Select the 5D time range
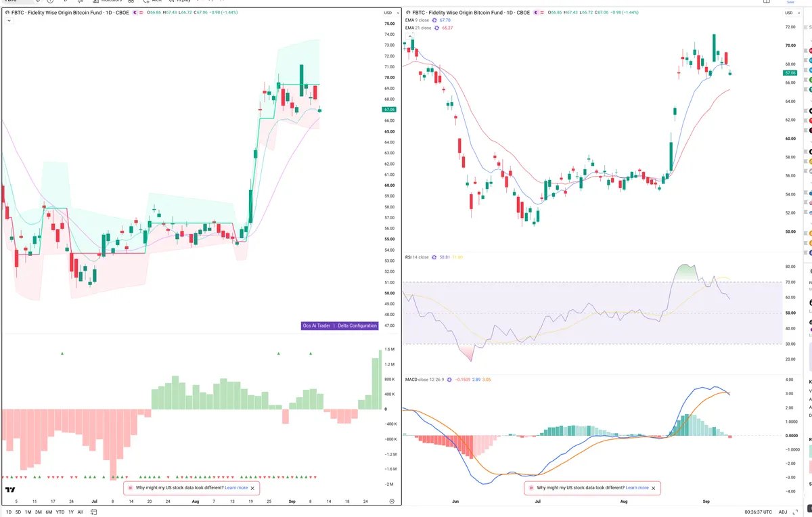Image resolution: width=812 pixels, height=517 pixels. 18,512
